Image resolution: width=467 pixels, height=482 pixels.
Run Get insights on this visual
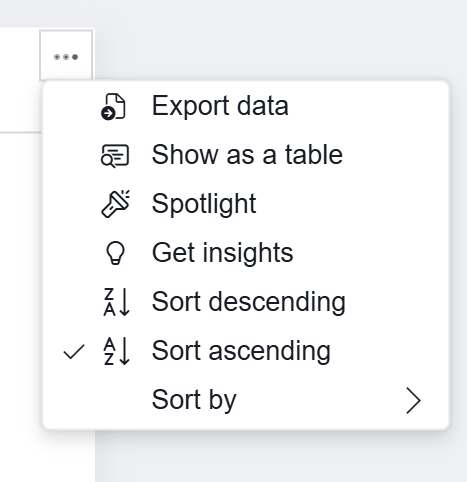(246, 253)
